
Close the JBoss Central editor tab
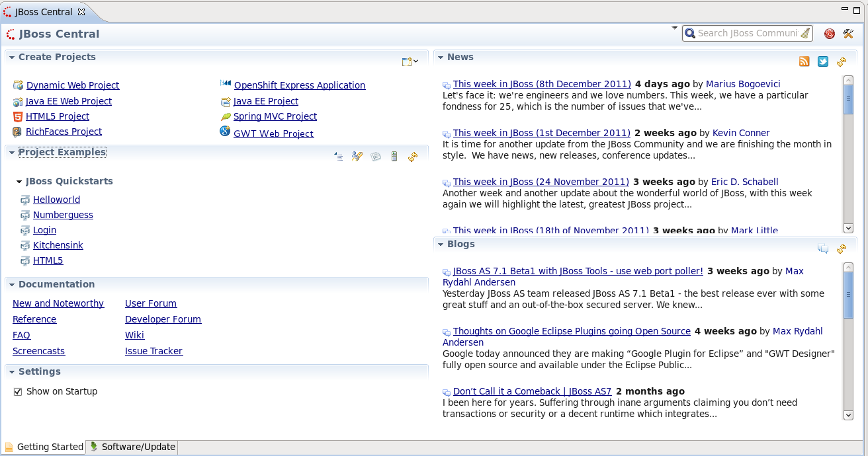[81, 12]
